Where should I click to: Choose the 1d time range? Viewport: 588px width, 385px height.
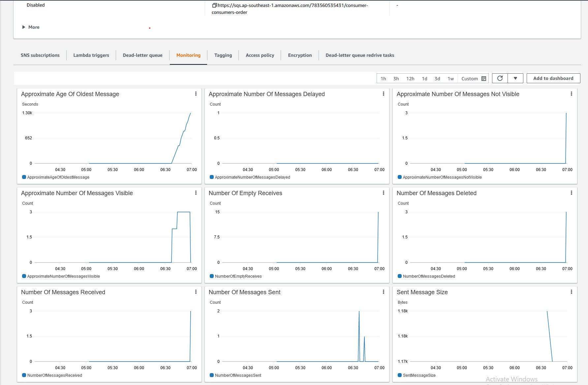[424, 79]
